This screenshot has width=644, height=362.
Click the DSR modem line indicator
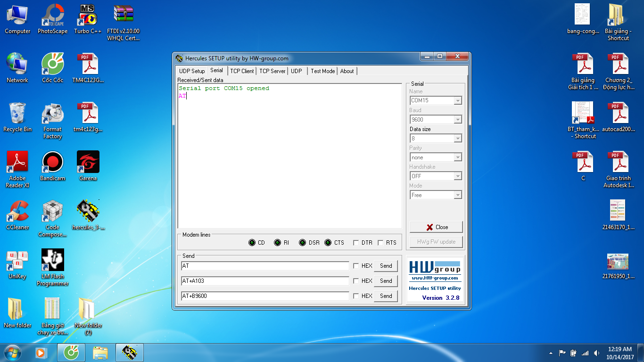click(x=303, y=243)
